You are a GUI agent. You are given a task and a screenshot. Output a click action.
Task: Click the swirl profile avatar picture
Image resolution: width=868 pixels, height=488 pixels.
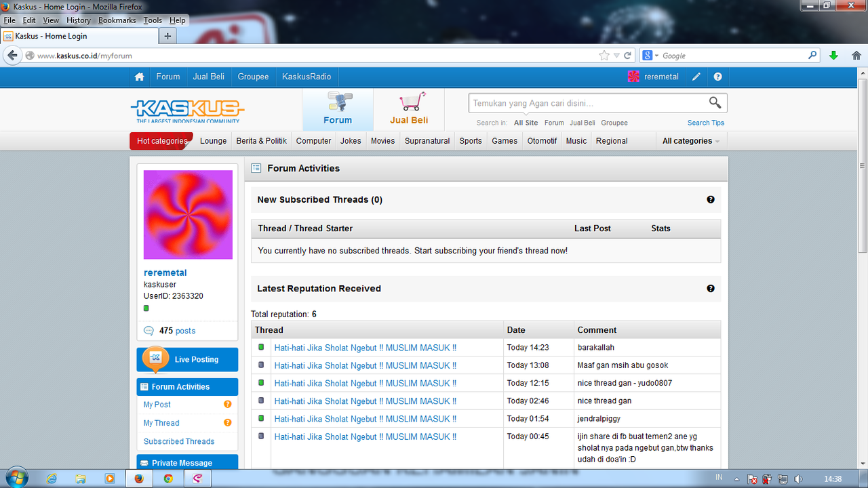point(188,214)
